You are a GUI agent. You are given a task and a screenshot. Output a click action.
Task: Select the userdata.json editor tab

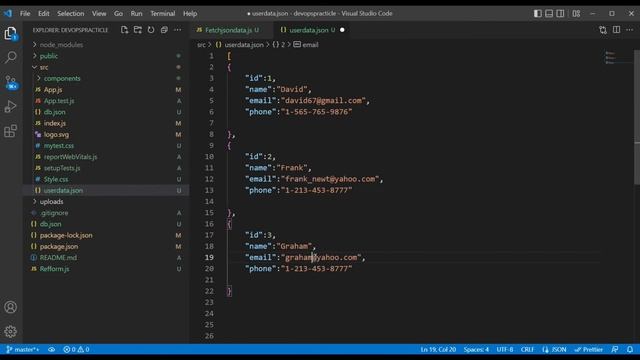pyautogui.click(x=312, y=30)
